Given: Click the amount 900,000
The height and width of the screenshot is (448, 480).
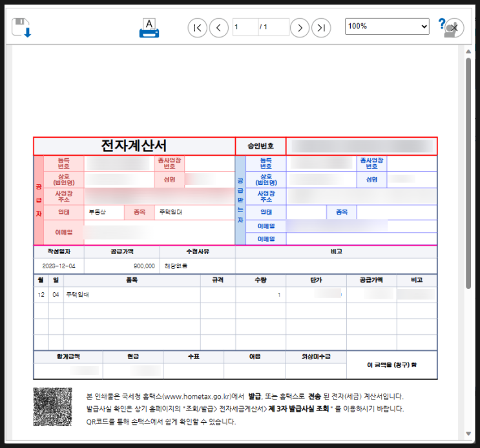Looking at the screenshot, I should pyautogui.click(x=144, y=266).
